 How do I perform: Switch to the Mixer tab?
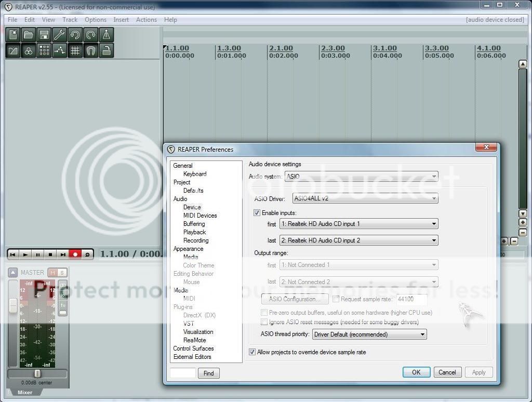pos(25,392)
